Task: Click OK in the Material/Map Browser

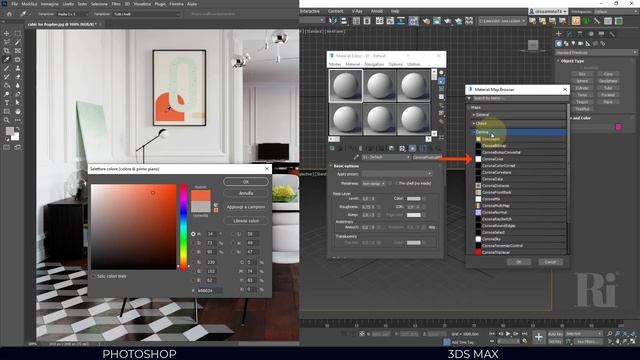Action: (x=519, y=262)
